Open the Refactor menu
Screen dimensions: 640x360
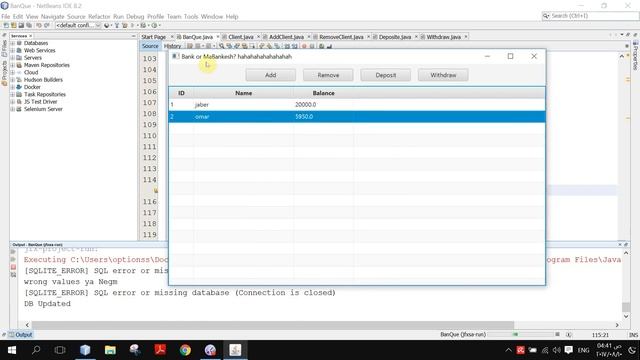point(99,16)
